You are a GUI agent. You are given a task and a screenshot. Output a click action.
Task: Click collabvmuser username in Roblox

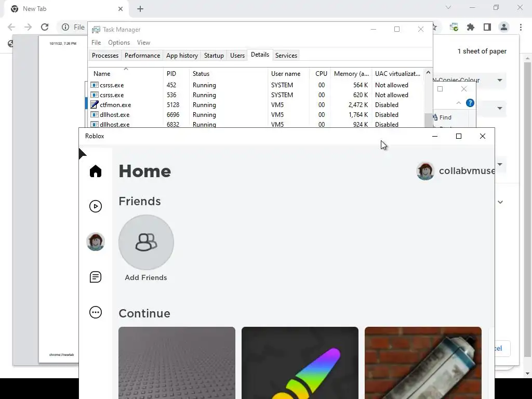click(467, 170)
